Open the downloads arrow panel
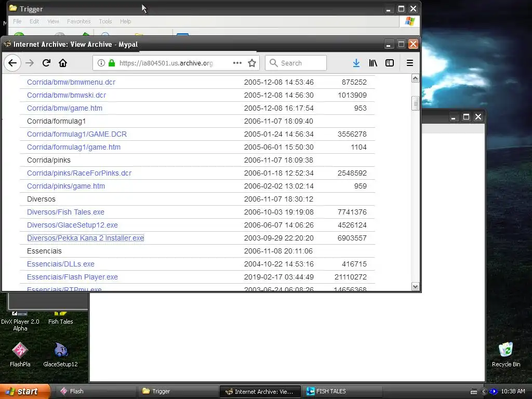The height and width of the screenshot is (399, 532). tap(356, 63)
